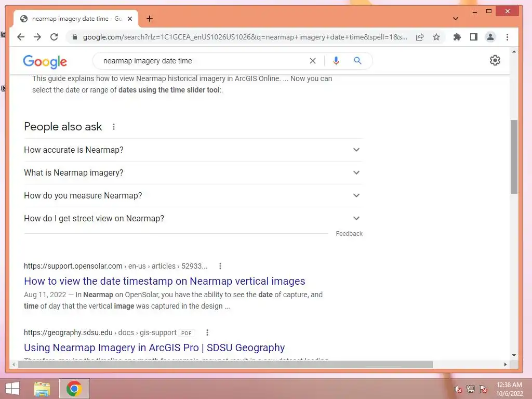This screenshot has height=399, width=532.
Task: Click the 'People also ask' heading
Action: 63,127
